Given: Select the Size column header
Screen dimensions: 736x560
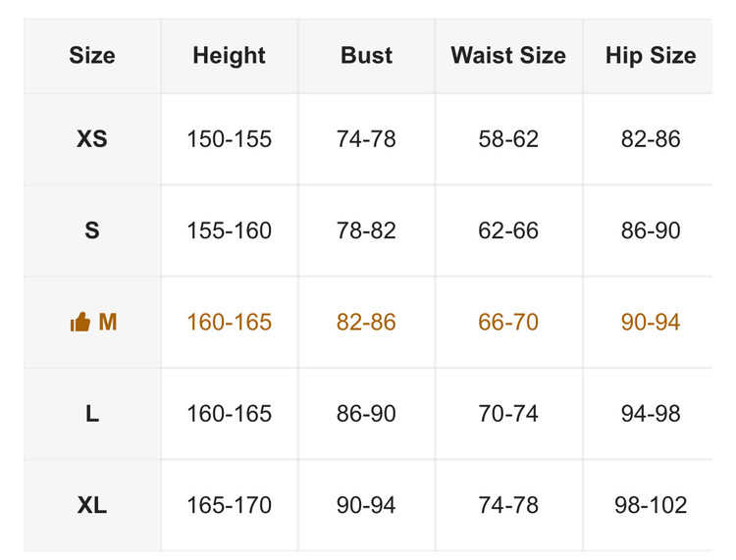Looking at the screenshot, I should click(x=92, y=56).
